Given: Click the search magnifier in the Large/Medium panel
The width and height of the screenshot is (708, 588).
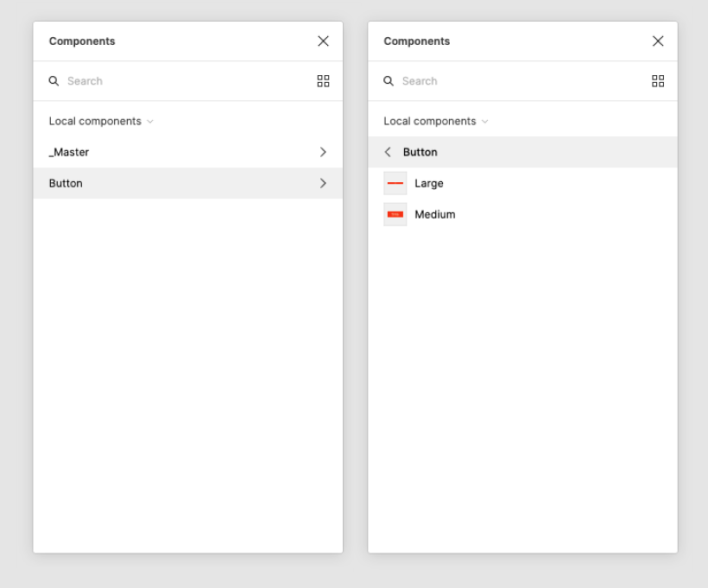Looking at the screenshot, I should [389, 81].
